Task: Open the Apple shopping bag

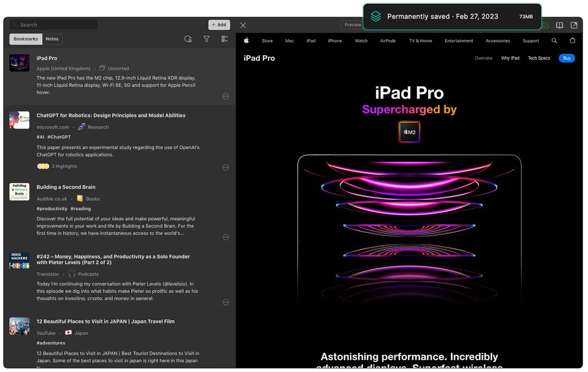Action: (572, 41)
